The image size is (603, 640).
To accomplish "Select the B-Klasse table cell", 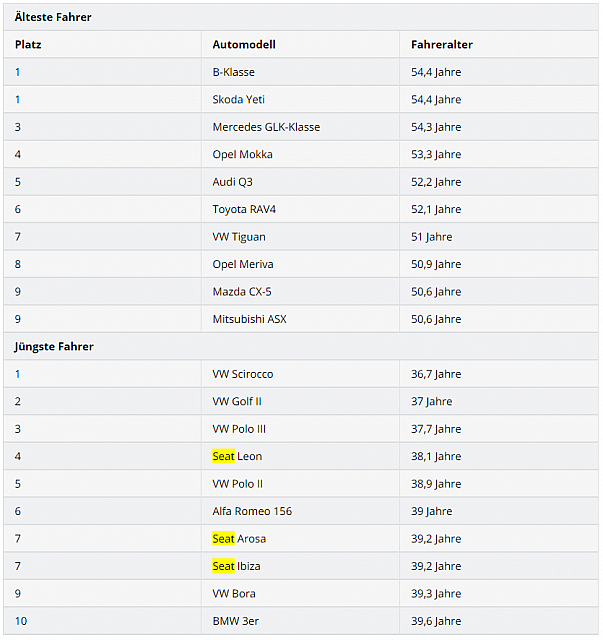I will pos(233,72).
